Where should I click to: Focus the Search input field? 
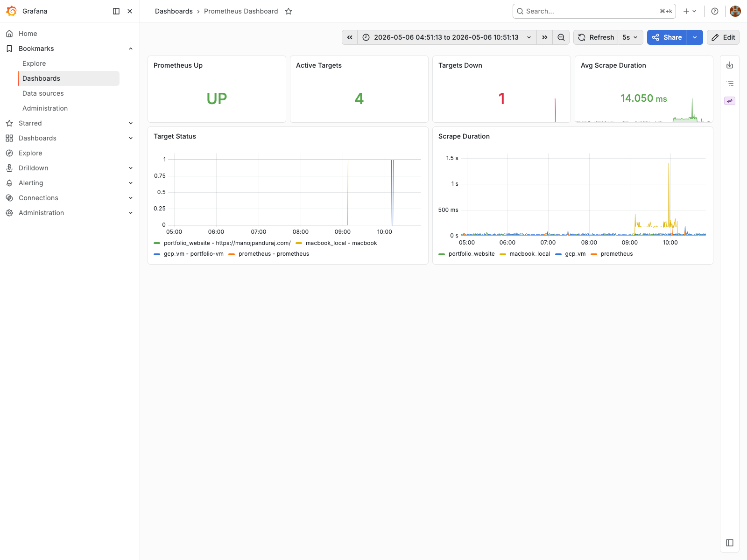[x=594, y=11]
